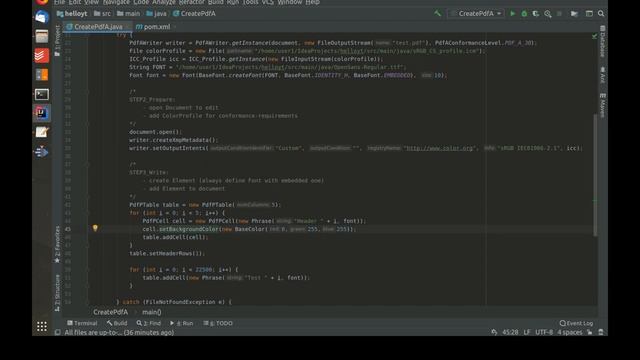640x360 pixels.
Task: Change UTF-8 file encoding in status bar
Action: pyautogui.click(x=544, y=332)
